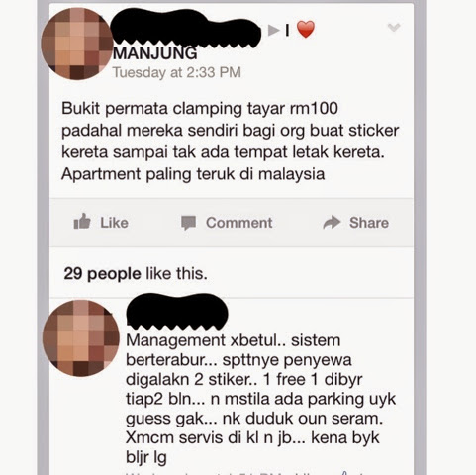Click the red heart emoji in group name
This screenshot has width=476, height=475.
click(306, 29)
